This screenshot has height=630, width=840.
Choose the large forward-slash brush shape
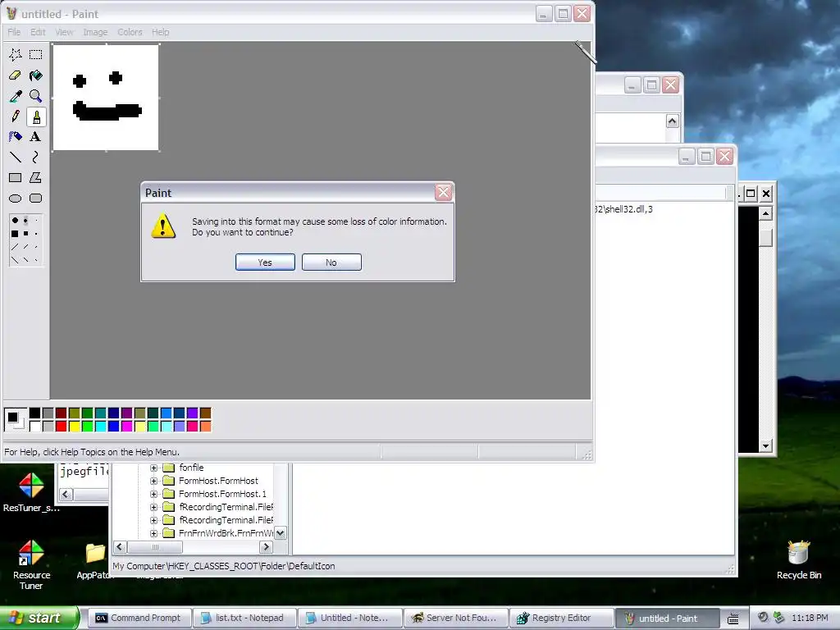(15, 247)
